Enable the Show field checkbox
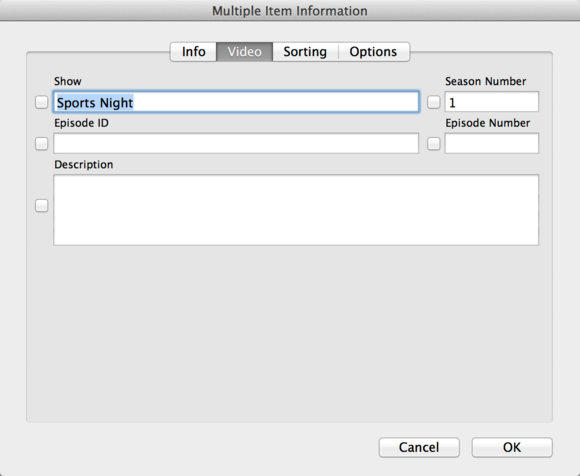The image size is (580, 476). click(42, 102)
